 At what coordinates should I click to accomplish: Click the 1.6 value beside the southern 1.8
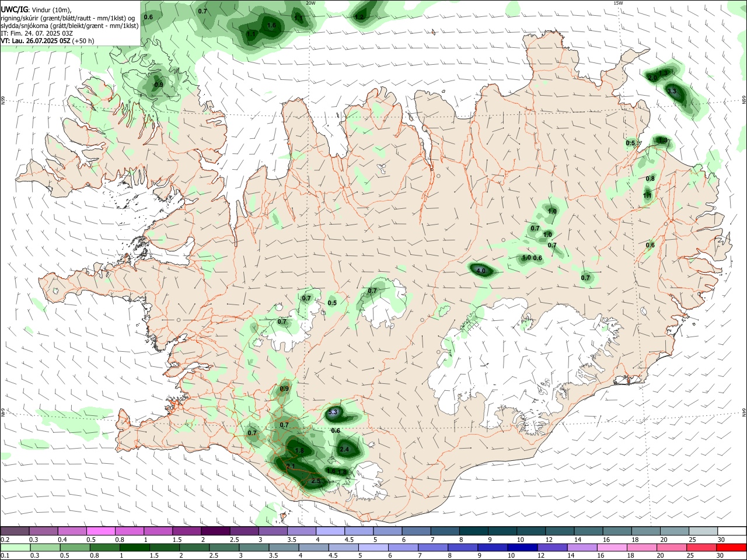(331, 471)
